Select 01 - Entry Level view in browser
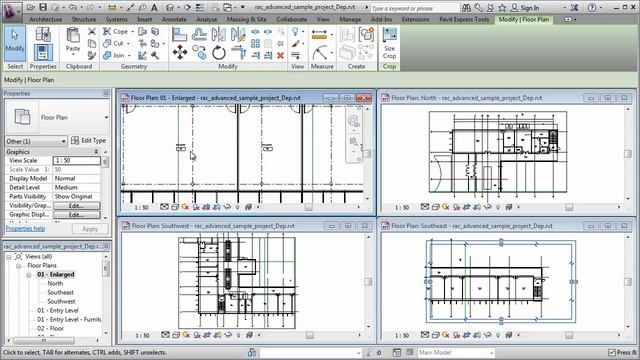The width and height of the screenshot is (640, 360). 58,310
